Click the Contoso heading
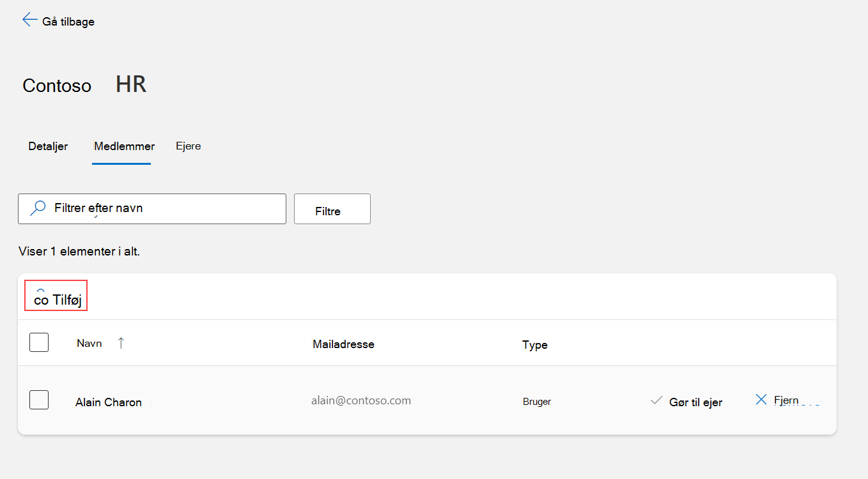The image size is (868, 479). (x=57, y=86)
